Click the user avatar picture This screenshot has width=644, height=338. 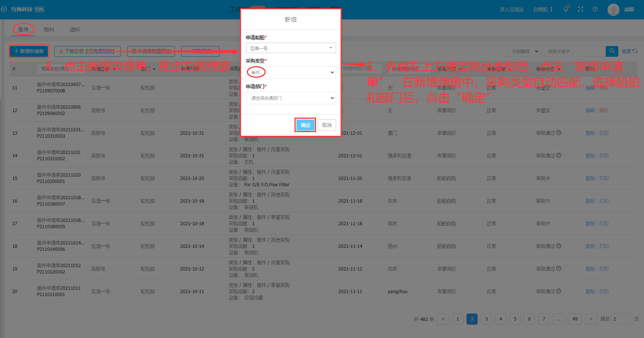pyautogui.click(x=614, y=10)
